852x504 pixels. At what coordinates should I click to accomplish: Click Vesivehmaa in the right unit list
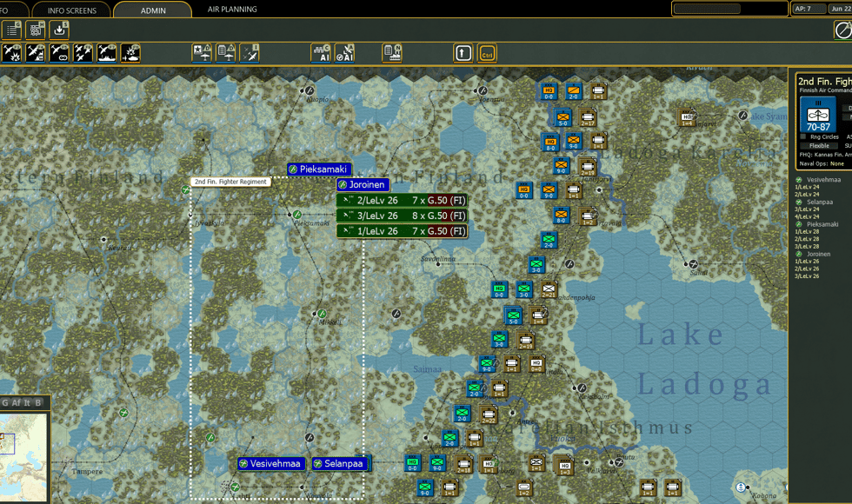823,180
